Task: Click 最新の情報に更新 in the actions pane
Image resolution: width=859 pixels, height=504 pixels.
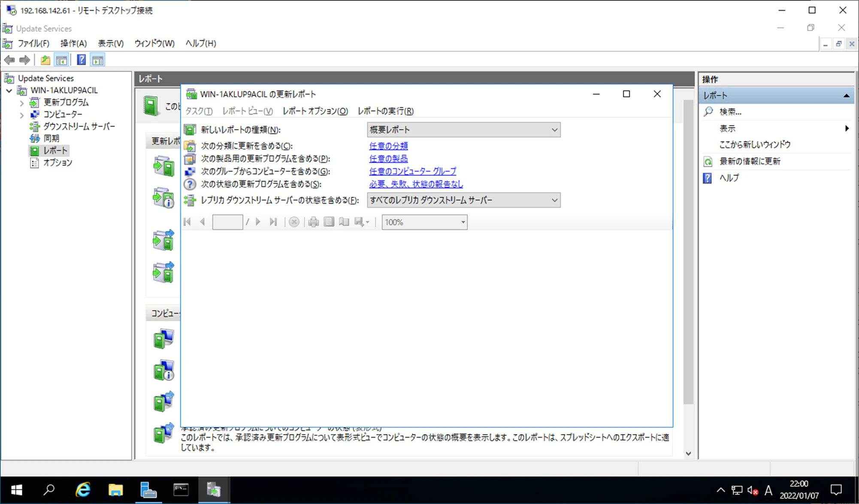Action: (750, 161)
